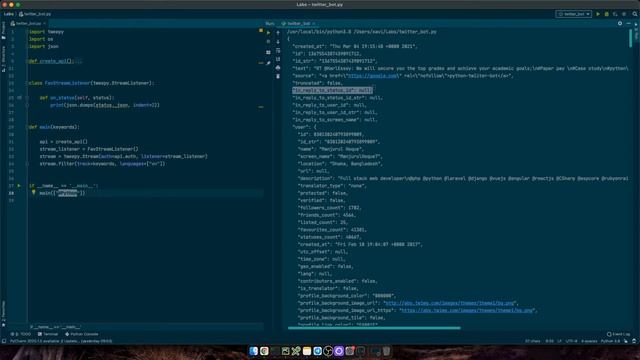
Task: Open the Structure tool window tab
Action: (3, 59)
